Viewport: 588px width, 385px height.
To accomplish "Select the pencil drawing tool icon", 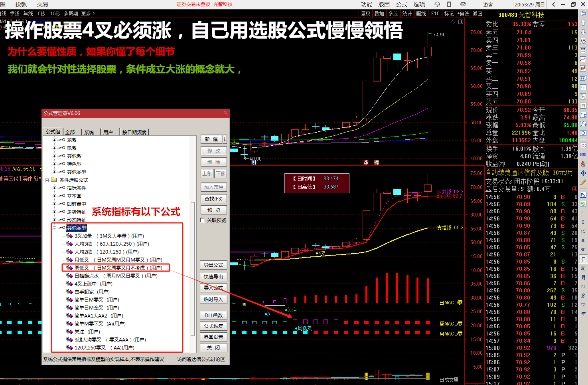I will click(x=583, y=182).
